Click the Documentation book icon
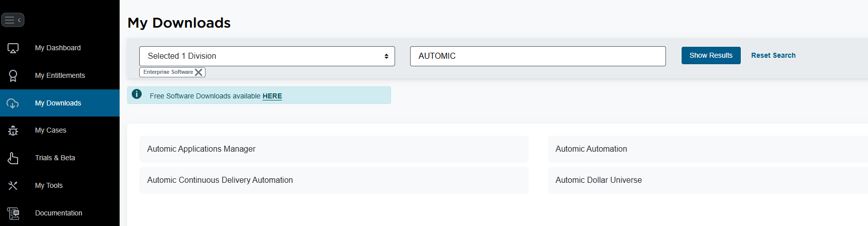 click(13, 213)
